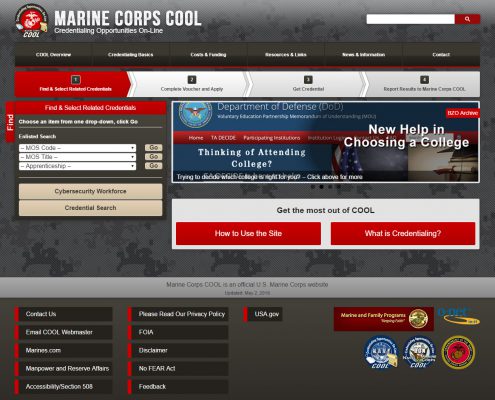Image resolution: width=495 pixels, height=400 pixels.
Task: Click the red and gold Marine Corps seal
Action: coord(458,352)
